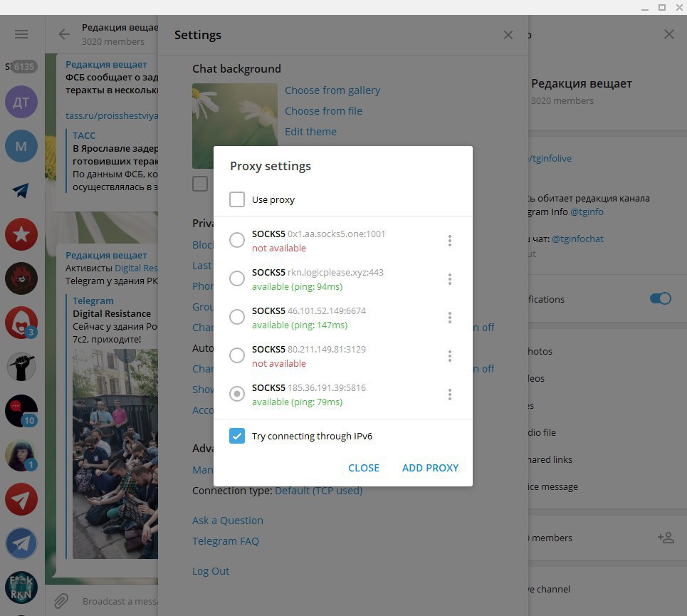Click Choose from gallery link
Screen dimensions: 687x616
pos(332,90)
